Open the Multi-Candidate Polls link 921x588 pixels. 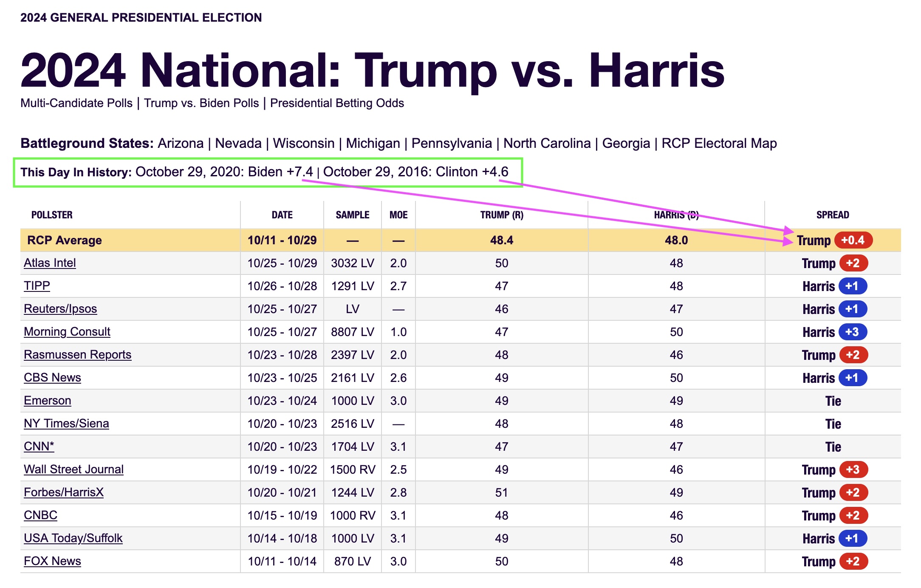click(76, 103)
